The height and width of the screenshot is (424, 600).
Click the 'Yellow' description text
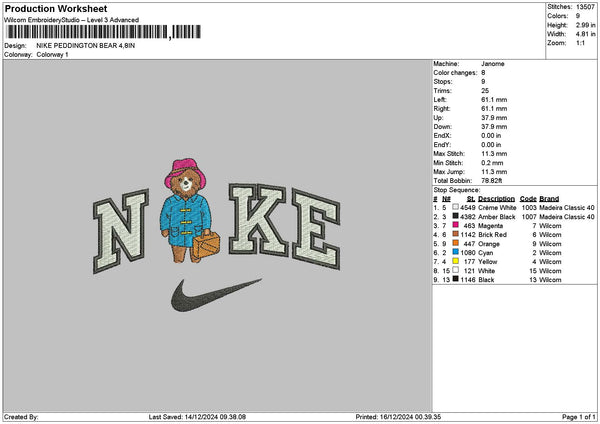point(488,261)
